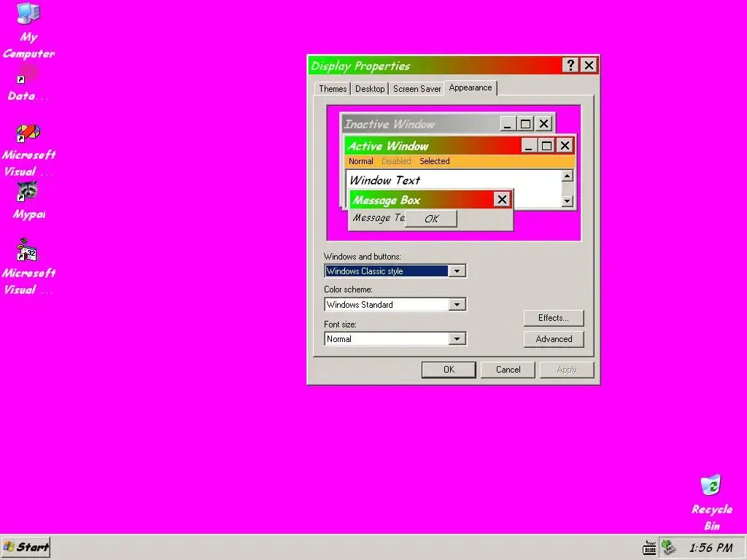
Task: Select the Recycle Bin icon
Action: coord(712,502)
